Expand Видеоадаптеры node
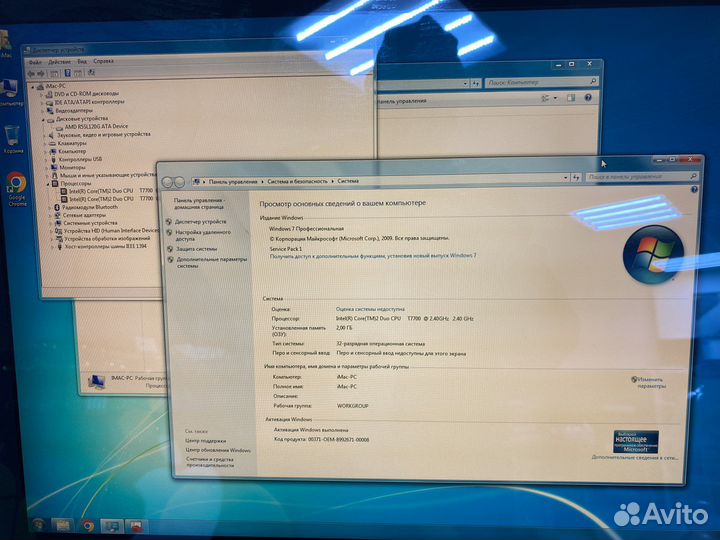 43,111
